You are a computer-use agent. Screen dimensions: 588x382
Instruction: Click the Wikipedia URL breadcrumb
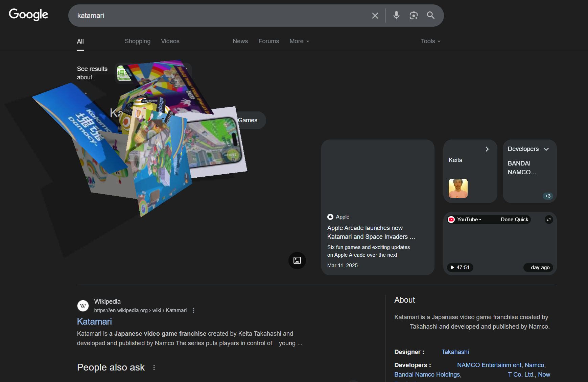(x=140, y=310)
